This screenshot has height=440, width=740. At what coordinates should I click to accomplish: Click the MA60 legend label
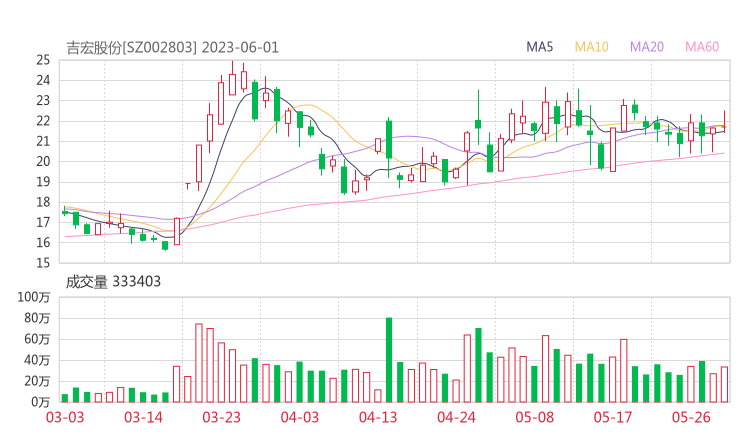coord(702,47)
